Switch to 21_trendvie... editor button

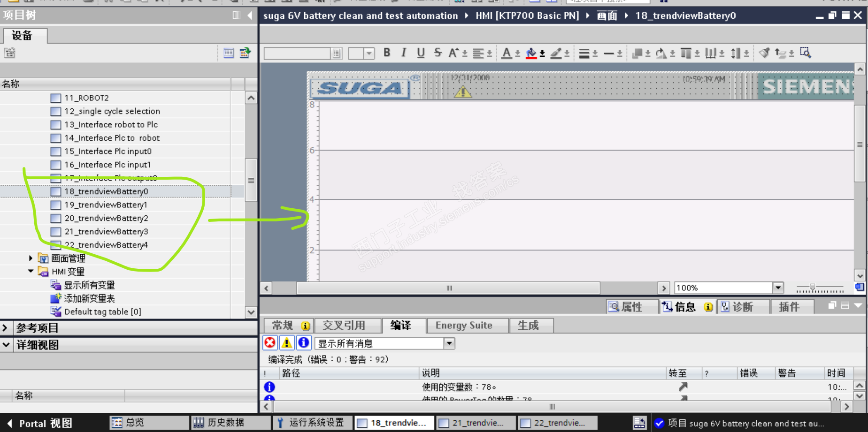click(475, 423)
